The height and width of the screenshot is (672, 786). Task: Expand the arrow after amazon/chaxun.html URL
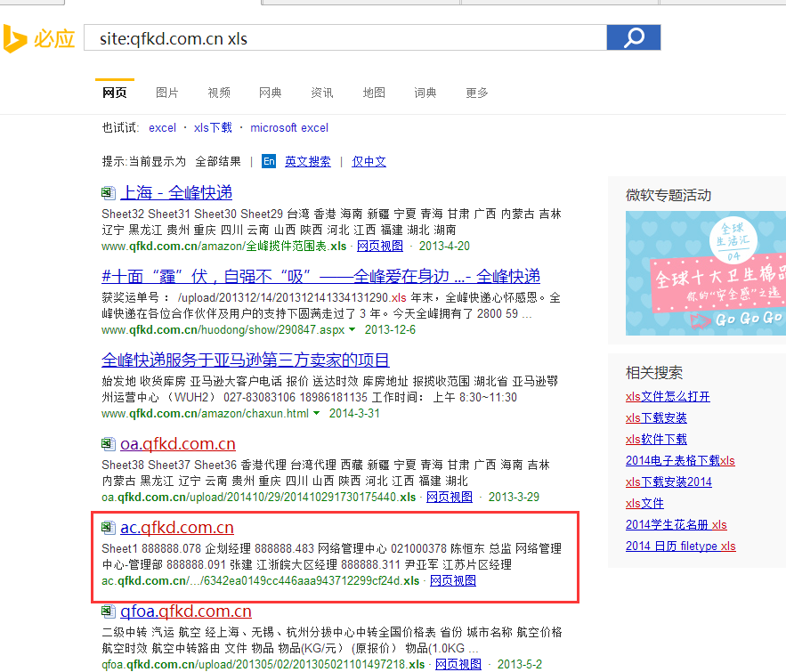[x=316, y=413]
